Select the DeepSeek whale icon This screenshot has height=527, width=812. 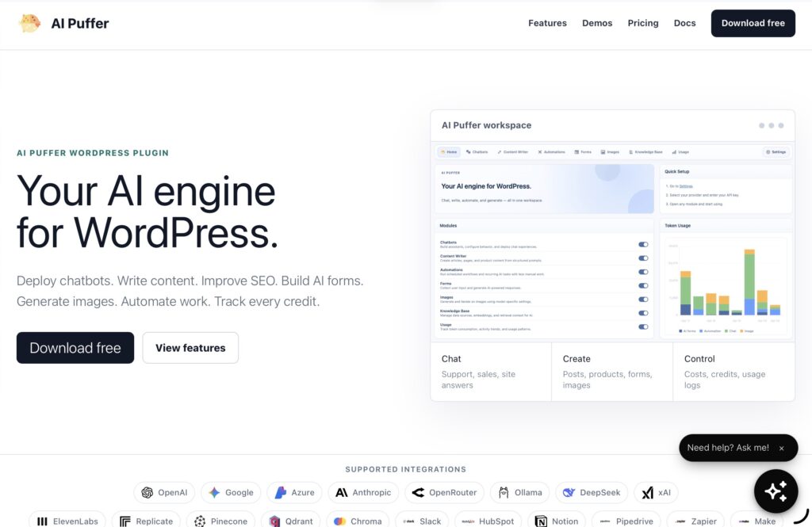point(569,492)
